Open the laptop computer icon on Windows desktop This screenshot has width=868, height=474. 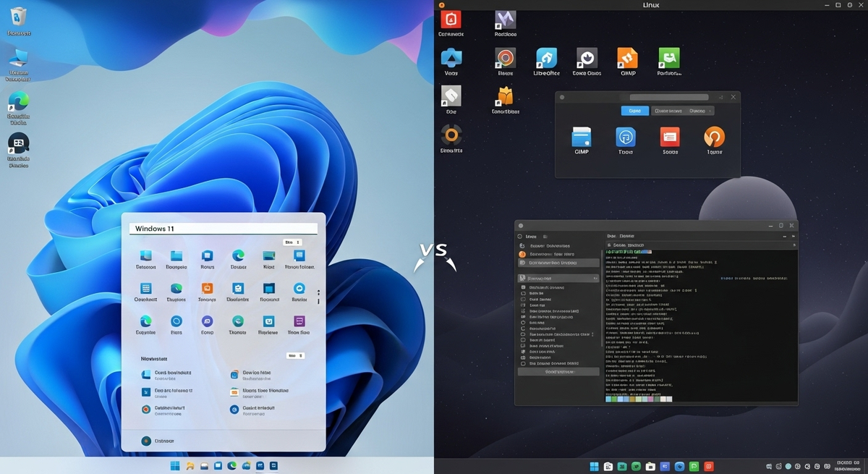pos(18,58)
